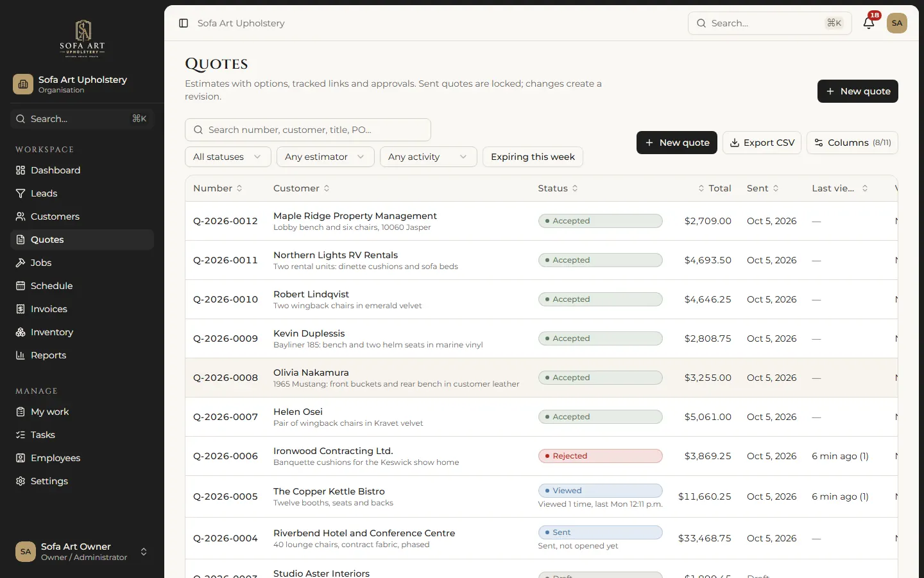
Task: Sort by the Total column
Action: pos(714,188)
